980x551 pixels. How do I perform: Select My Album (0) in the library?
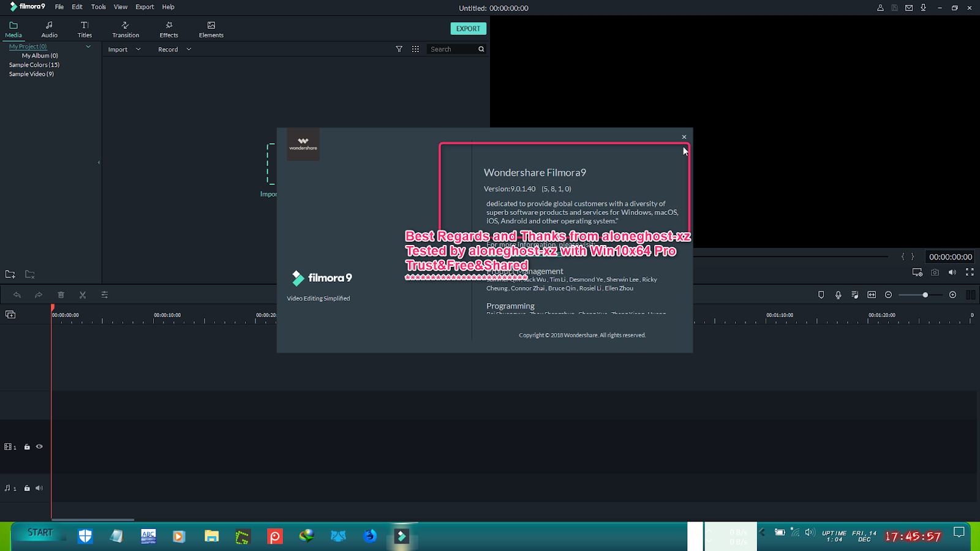[x=40, y=56]
